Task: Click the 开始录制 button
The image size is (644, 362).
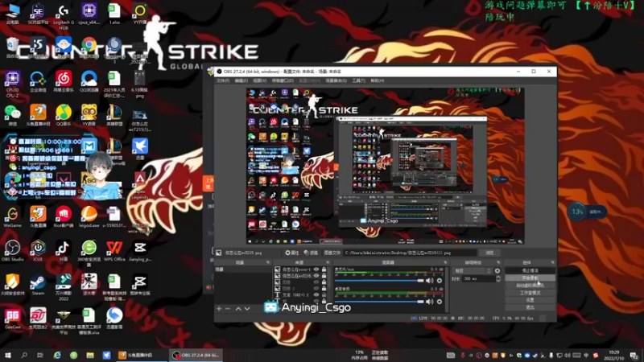Action: tap(530, 278)
